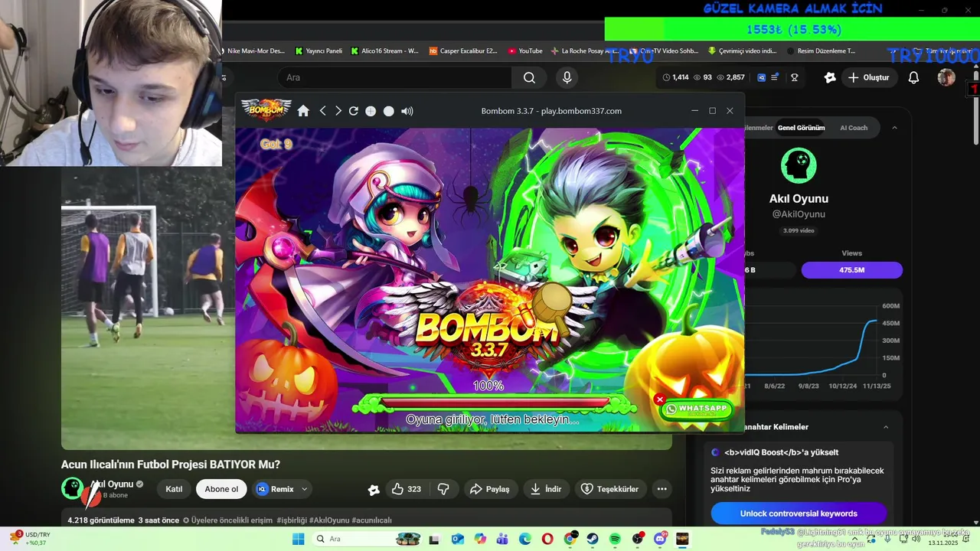Open the Nike Mavi-Mor bookmark
Viewport: 980px width, 551px height.
[256, 51]
